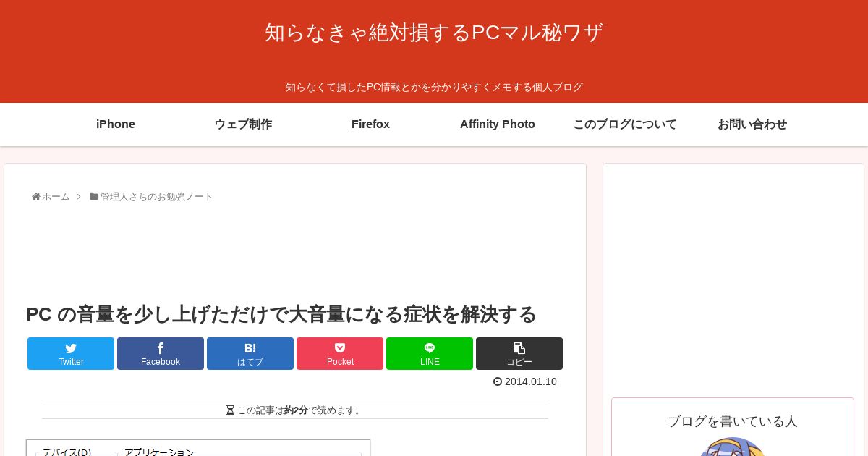Open the お問い合わせ contact page
The width and height of the screenshot is (868, 456).
point(752,124)
